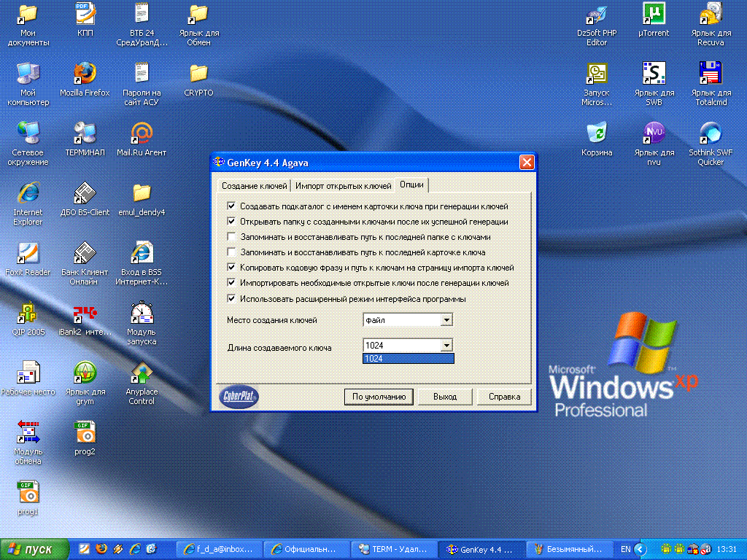Image resolution: width=747 pixels, height=560 pixels.
Task: Expand the 'Место создания ключей' dropdown
Action: [446, 320]
